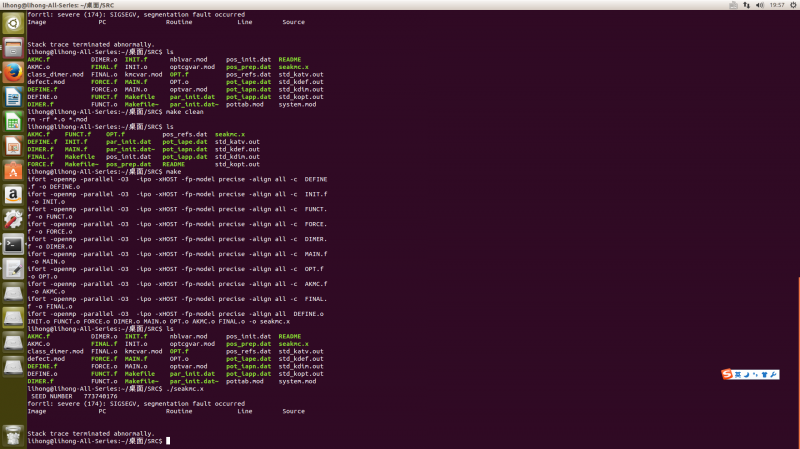Open the Text Editor from the launcher
The height and width of the screenshot is (449, 800).
click(13, 268)
